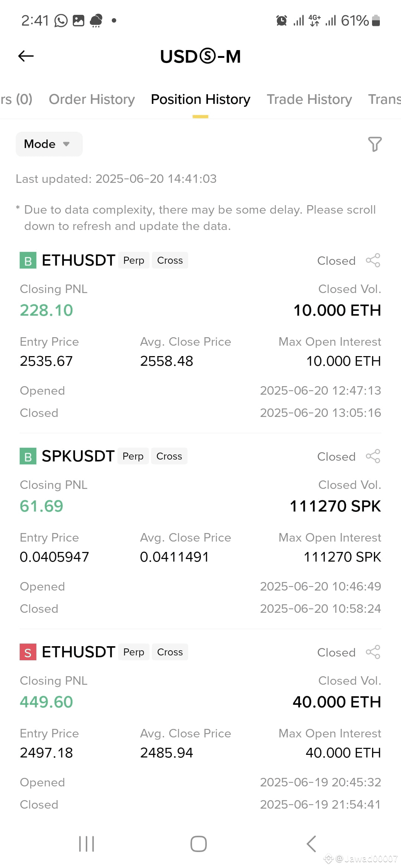Tap the green B badge beside SPKUSDT
401x868 pixels.
pyautogui.click(x=28, y=456)
